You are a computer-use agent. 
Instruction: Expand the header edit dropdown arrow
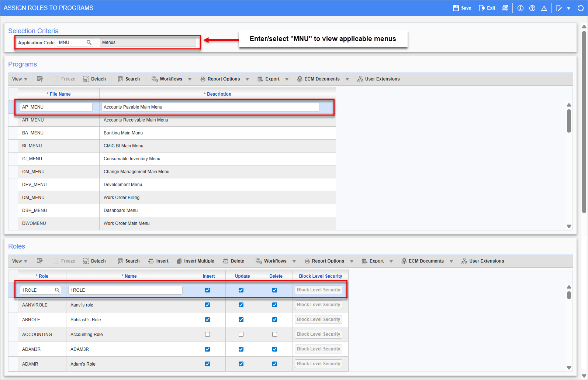(x=569, y=8)
